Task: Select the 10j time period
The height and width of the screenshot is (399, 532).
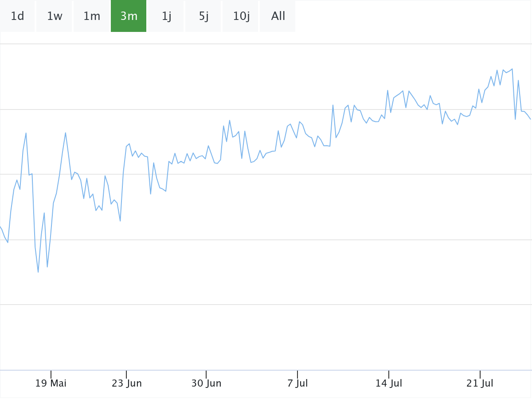Action: 241,16
